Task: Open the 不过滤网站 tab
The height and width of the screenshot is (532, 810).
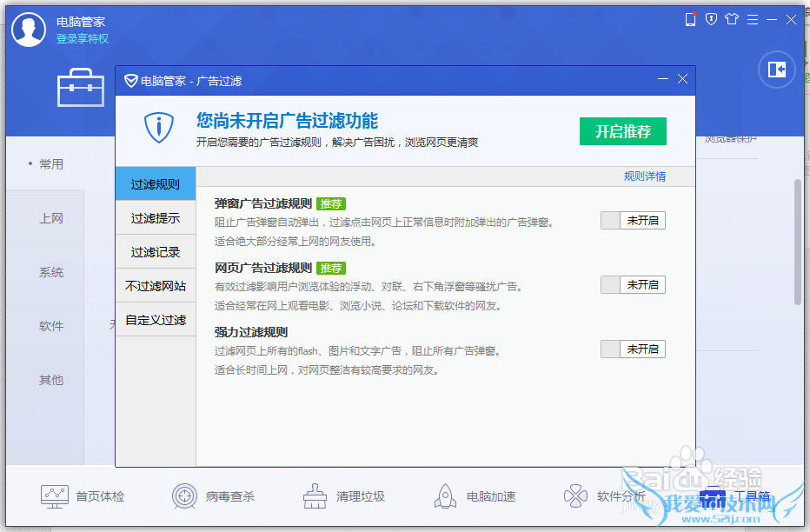Action: tap(156, 286)
